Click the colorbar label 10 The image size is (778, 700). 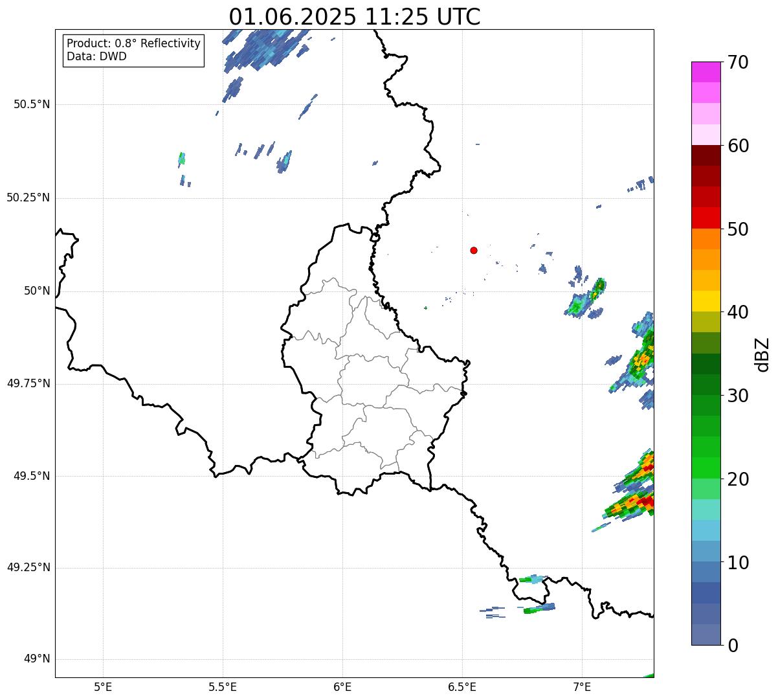[x=738, y=562]
